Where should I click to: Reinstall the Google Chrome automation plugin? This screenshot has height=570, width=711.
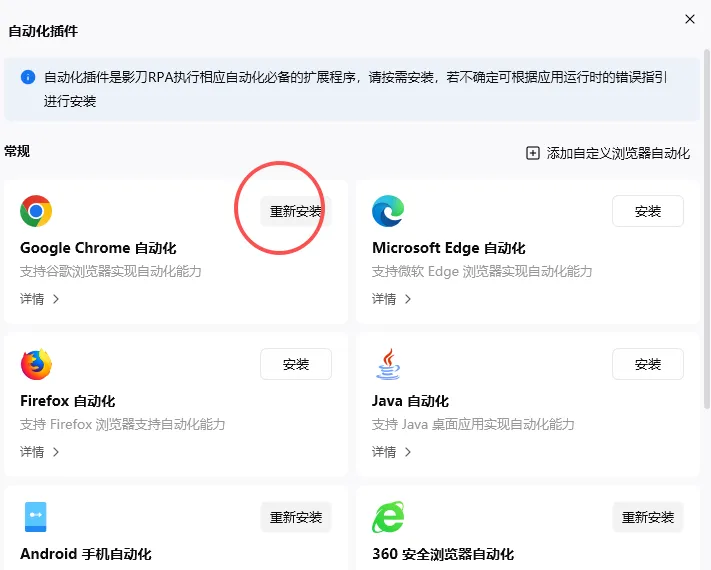296,211
